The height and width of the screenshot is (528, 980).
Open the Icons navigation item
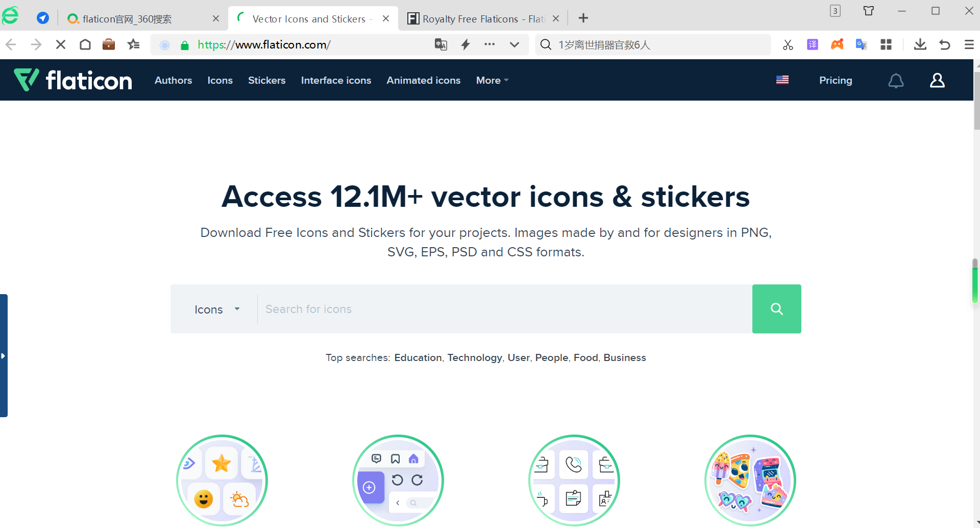click(220, 81)
